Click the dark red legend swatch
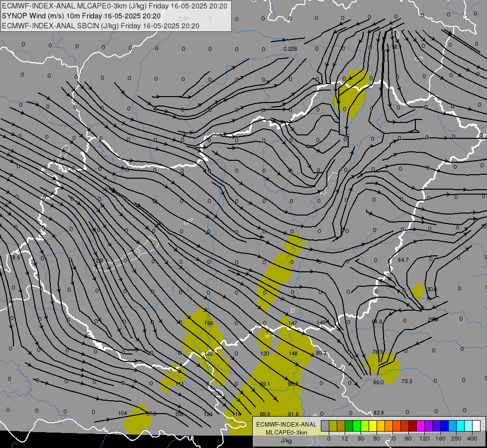The image size is (487, 448). tap(413, 426)
